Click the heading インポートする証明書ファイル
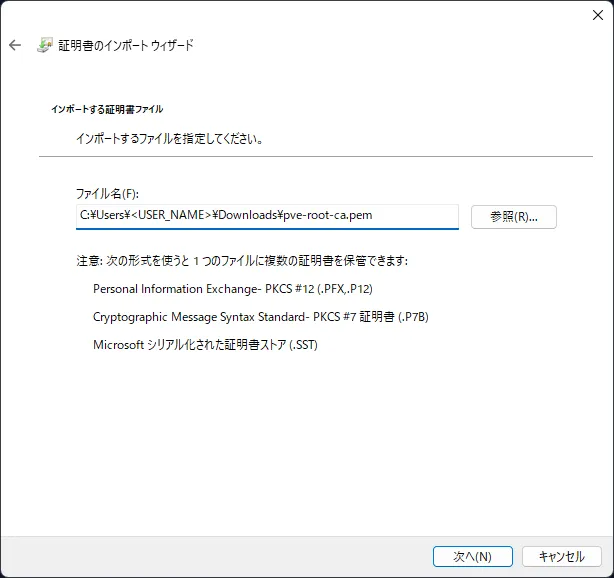Viewport: 614px width, 578px height. click(x=107, y=109)
